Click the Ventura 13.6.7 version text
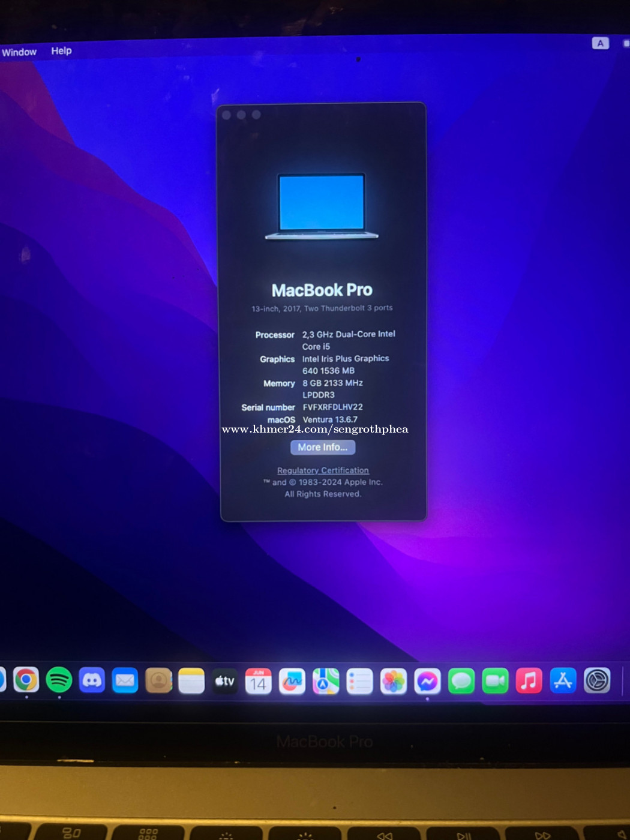630x840 pixels. click(x=330, y=419)
